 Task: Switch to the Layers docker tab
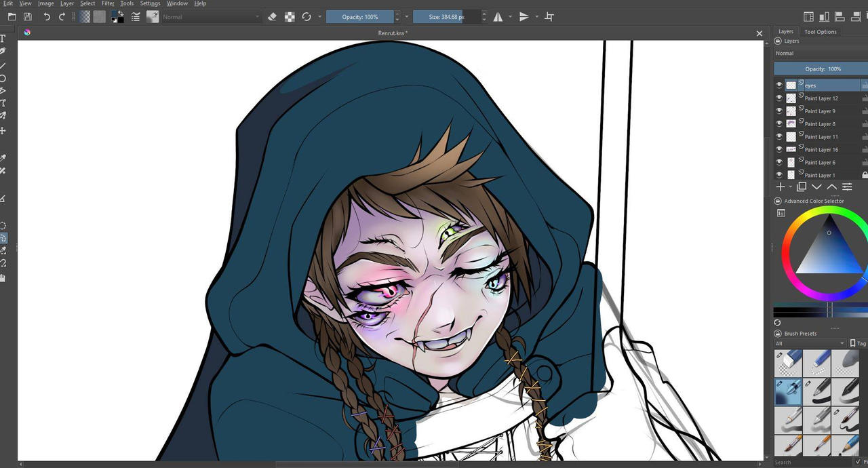(x=786, y=31)
